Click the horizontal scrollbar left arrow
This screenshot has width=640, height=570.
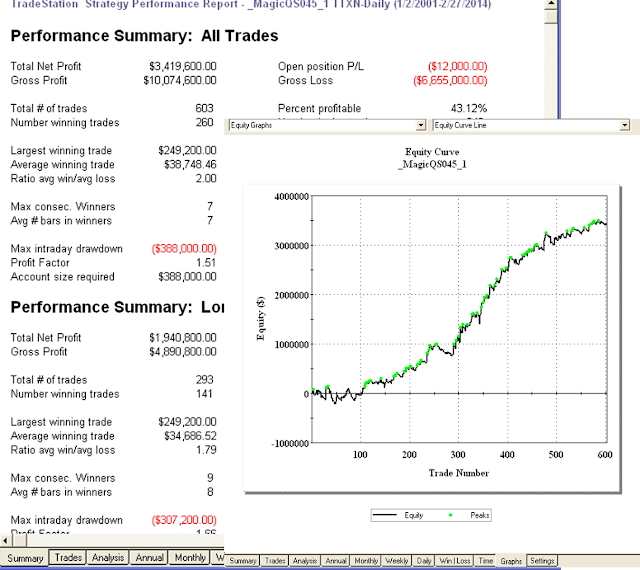(x=5, y=541)
